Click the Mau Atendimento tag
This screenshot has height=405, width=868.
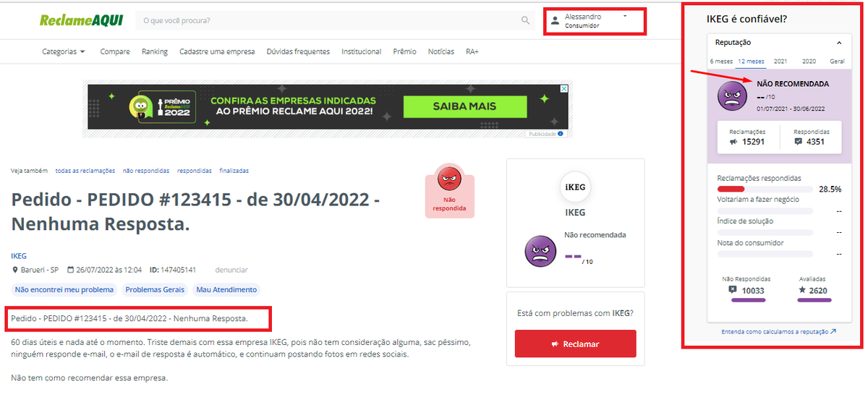(226, 290)
